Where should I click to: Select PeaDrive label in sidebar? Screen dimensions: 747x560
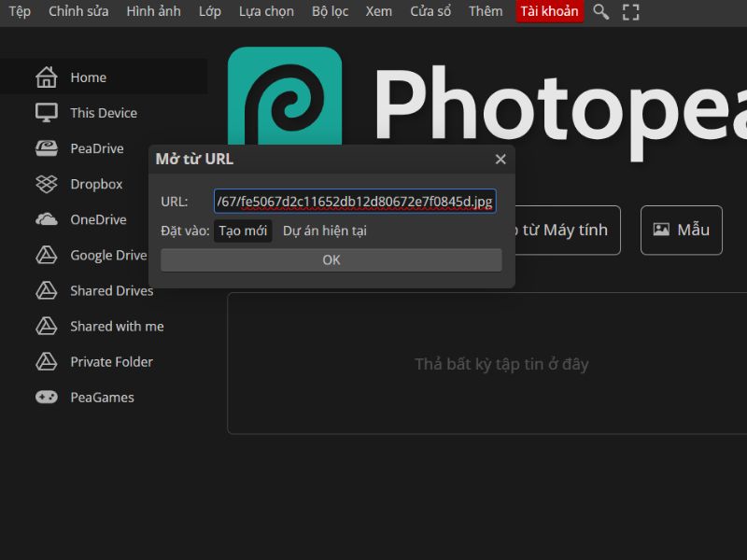click(x=97, y=148)
